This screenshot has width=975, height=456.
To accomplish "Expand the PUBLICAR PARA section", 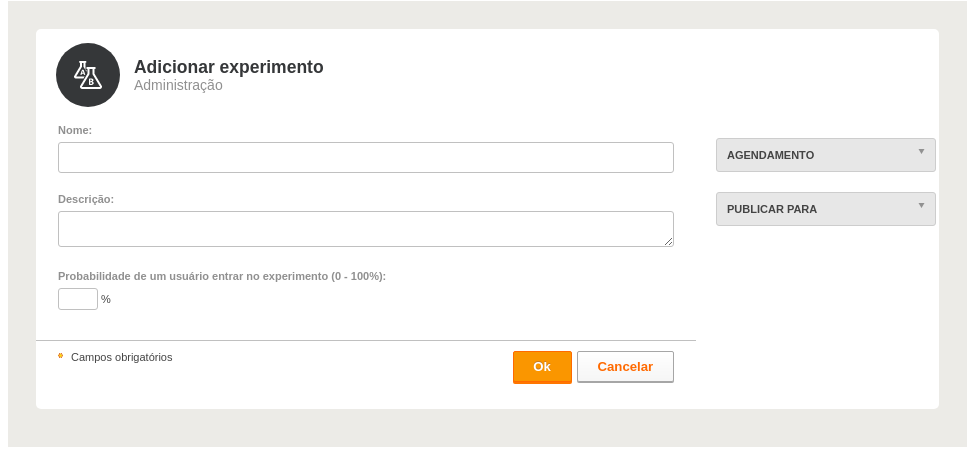I will pyautogui.click(x=826, y=209).
